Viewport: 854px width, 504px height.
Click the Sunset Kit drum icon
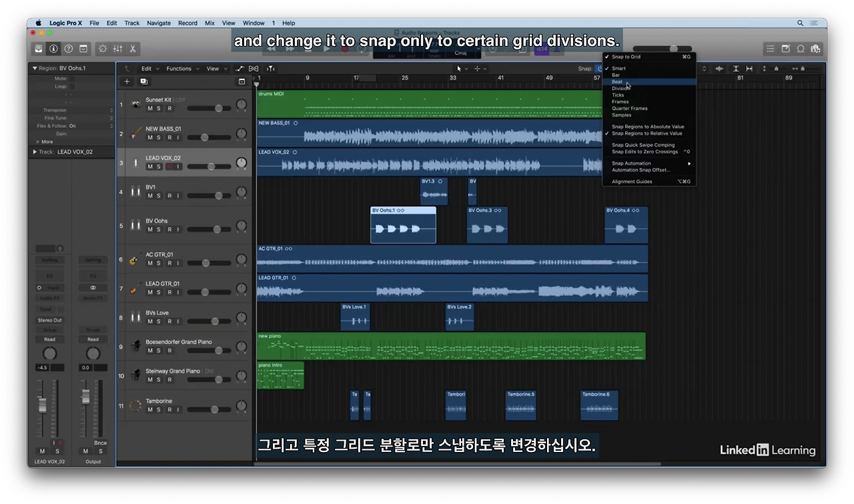135,105
